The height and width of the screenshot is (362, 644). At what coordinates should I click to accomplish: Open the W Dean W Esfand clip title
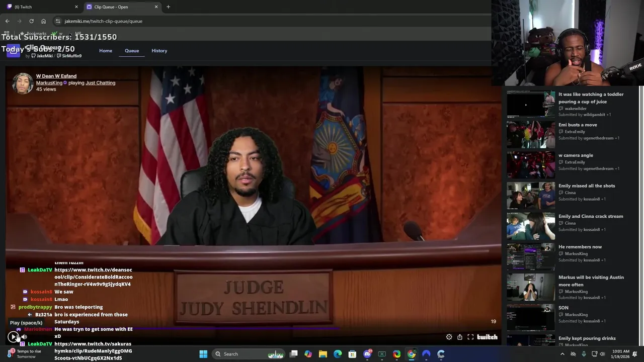click(x=56, y=76)
